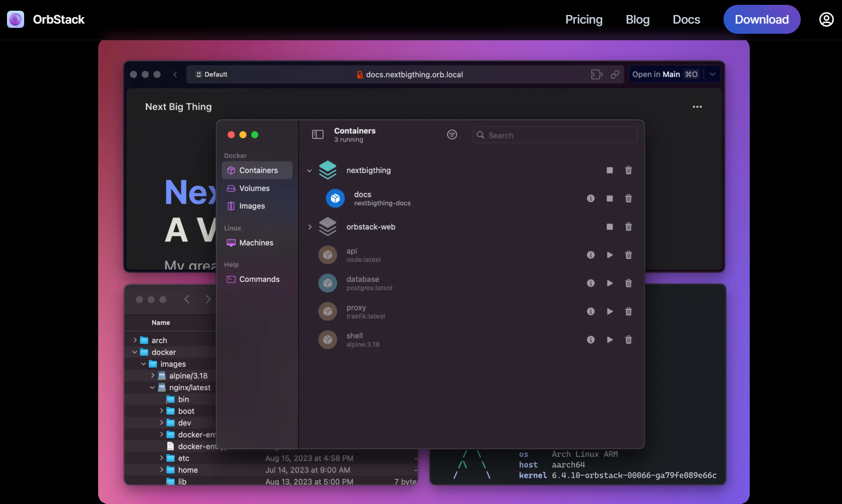This screenshot has width=842, height=504.
Task: Select the bin folder in Finder
Action: [x=178, y=399]
